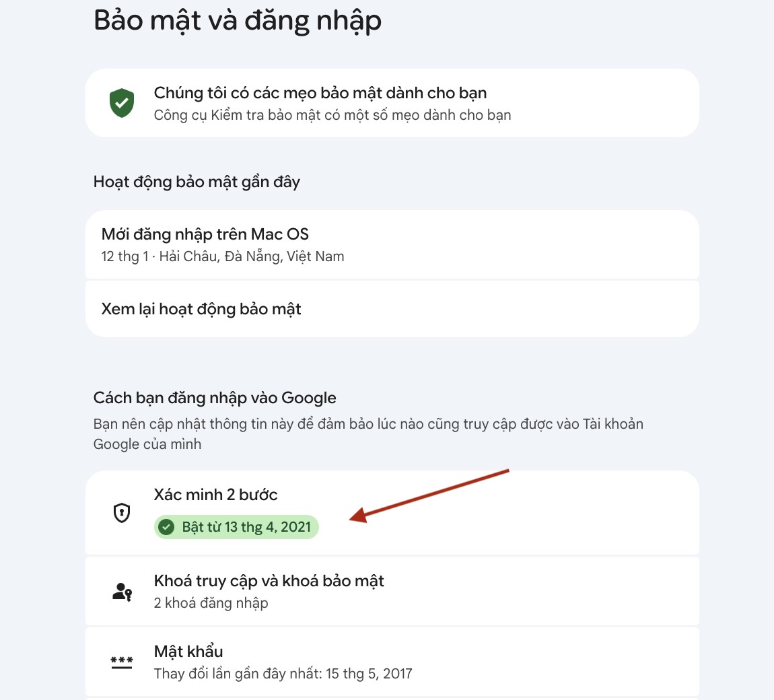The image size is (774, 700).
Task: Open the security tips card
Action: (391, 102)
